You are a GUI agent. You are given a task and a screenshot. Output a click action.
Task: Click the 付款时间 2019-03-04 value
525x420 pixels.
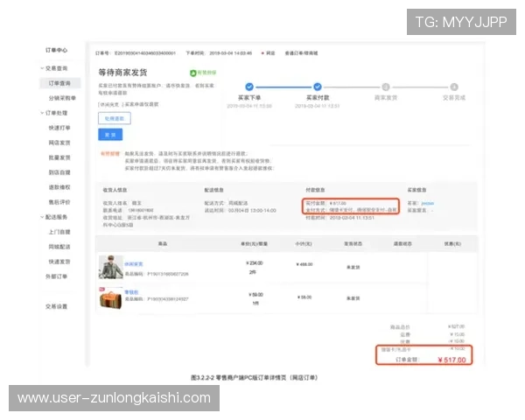pos(352,218)
